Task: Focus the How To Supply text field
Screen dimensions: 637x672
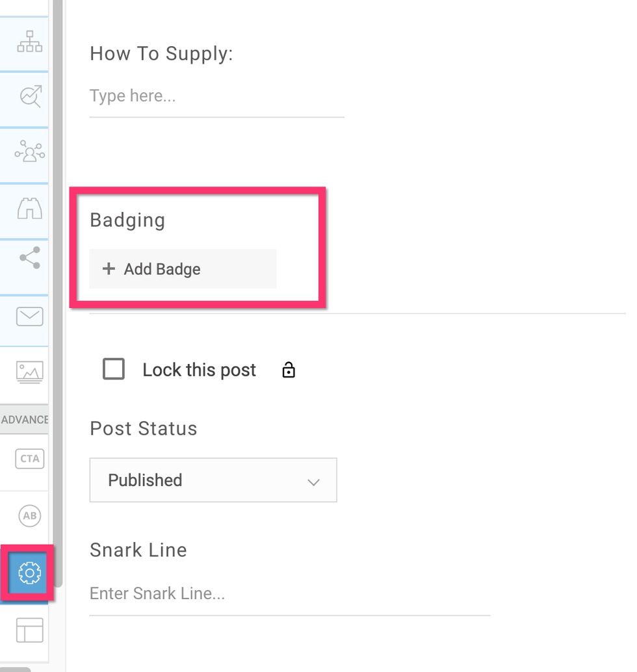Action: pos(216,97)
